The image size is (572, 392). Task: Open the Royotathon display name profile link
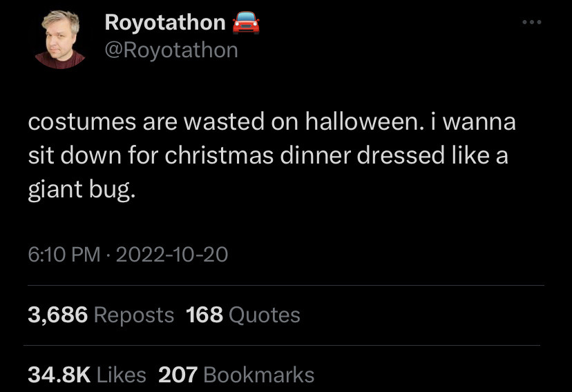click(164, 23)
